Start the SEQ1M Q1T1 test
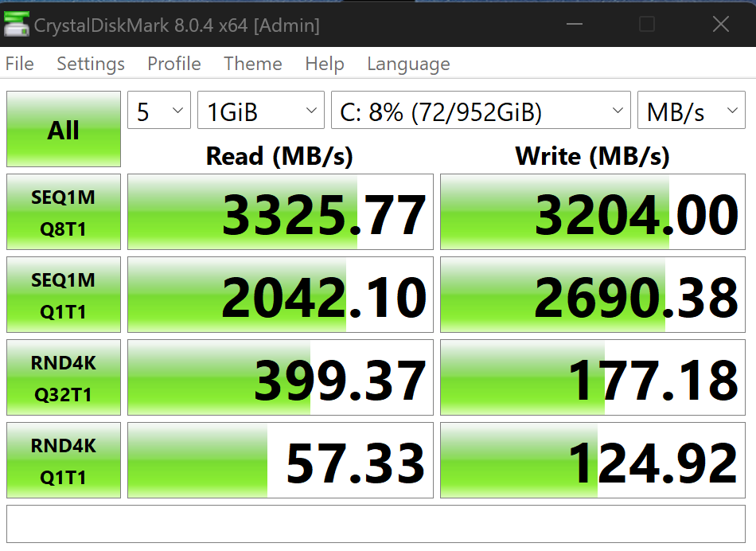Screen dimensions: 756x551 point(64,295)
